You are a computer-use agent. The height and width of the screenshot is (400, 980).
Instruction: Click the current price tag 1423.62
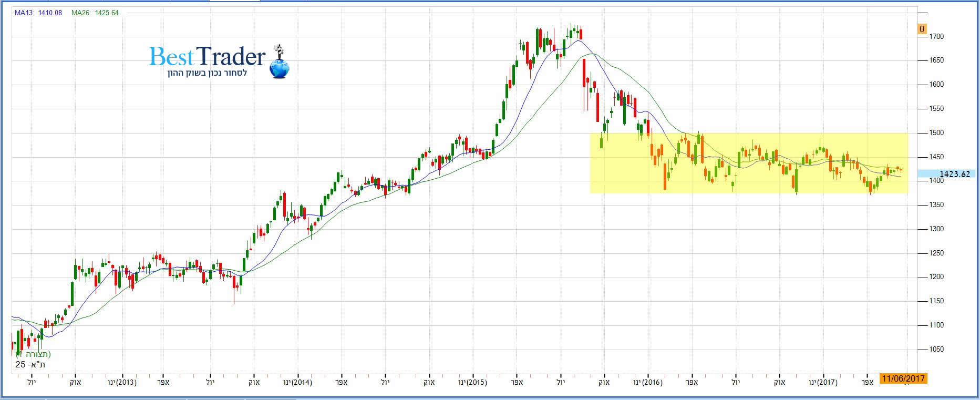[x=954, y=174]
